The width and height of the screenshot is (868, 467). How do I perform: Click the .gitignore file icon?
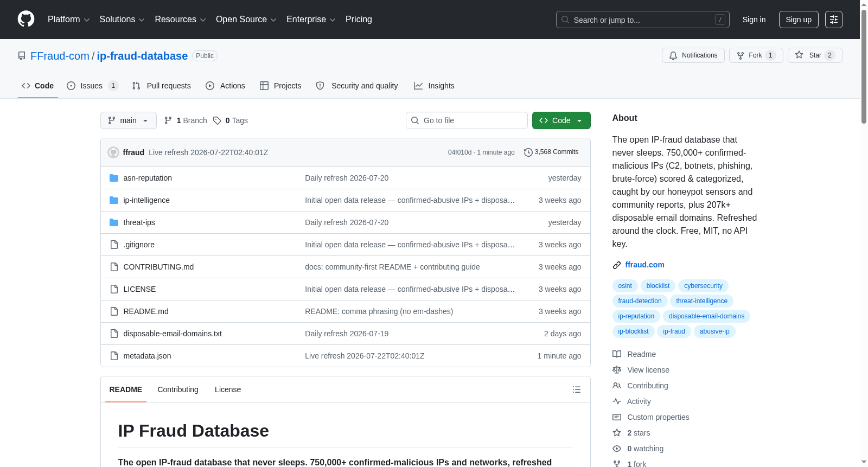tap(114, 245)
